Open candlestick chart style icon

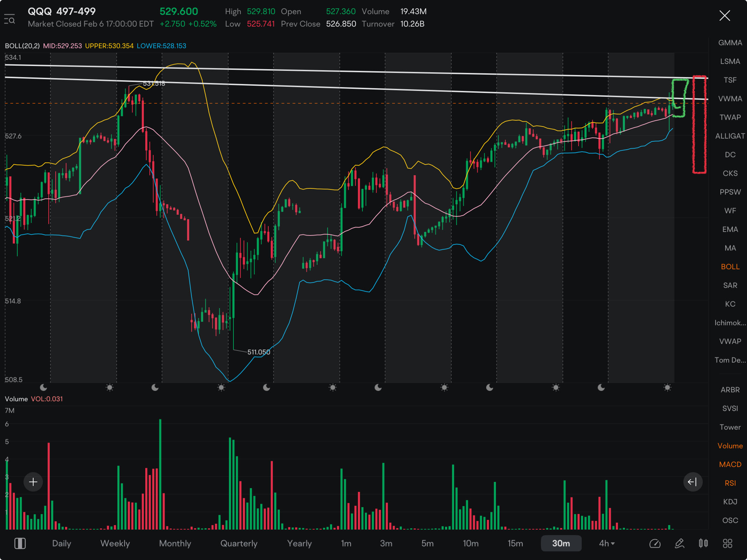coord(703,543)
